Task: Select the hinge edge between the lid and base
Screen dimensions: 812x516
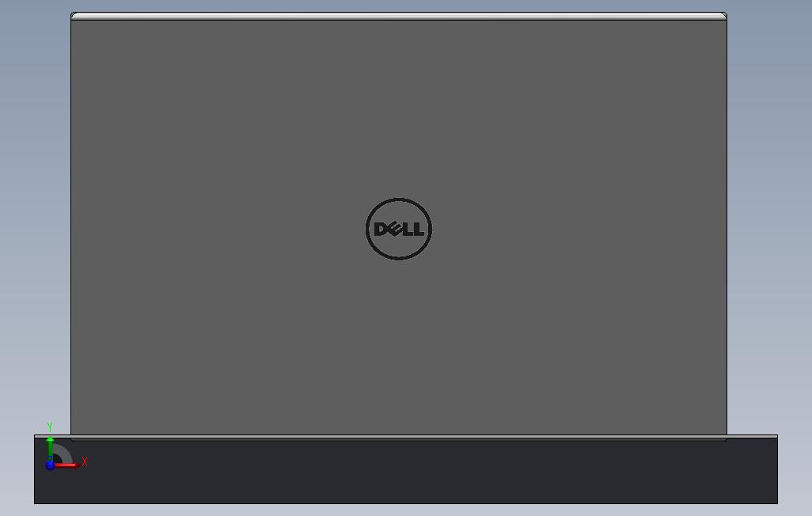Action: tap(406, 436)
